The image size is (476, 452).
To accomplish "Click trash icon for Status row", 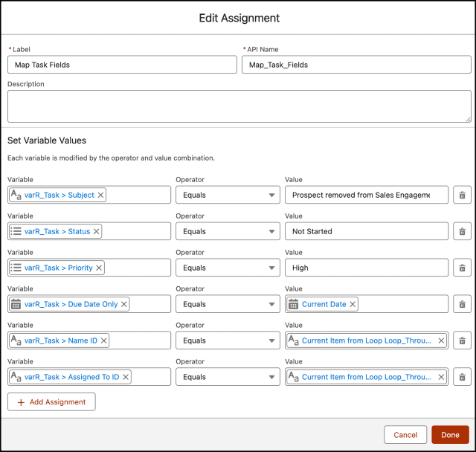I will (462, 231).
